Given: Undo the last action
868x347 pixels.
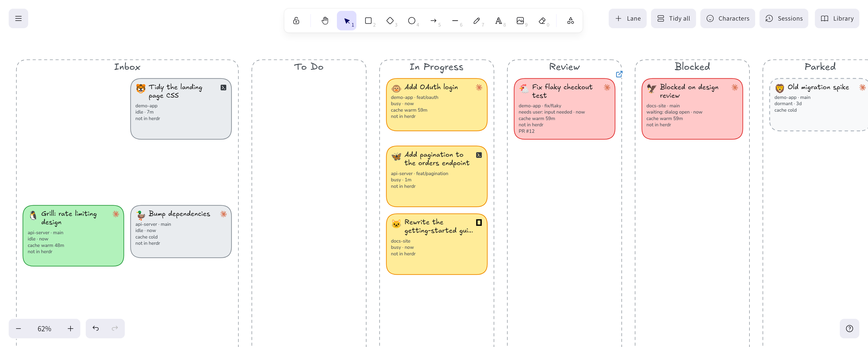Looking at the screenshot, I should 96,329.
